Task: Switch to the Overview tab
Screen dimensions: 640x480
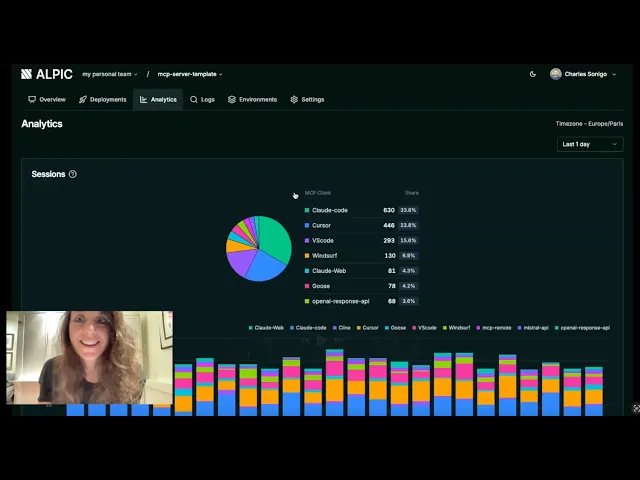Action: (47, 100)
